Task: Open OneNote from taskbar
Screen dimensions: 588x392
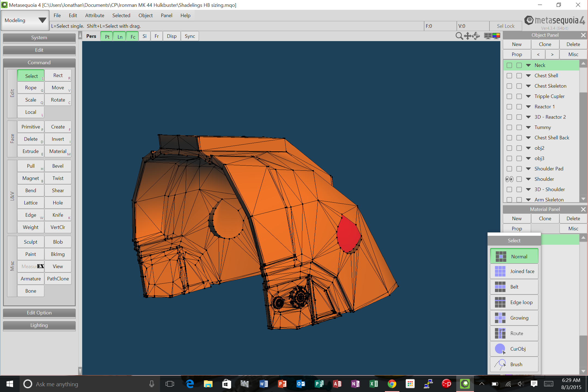Action: (355, 384)
